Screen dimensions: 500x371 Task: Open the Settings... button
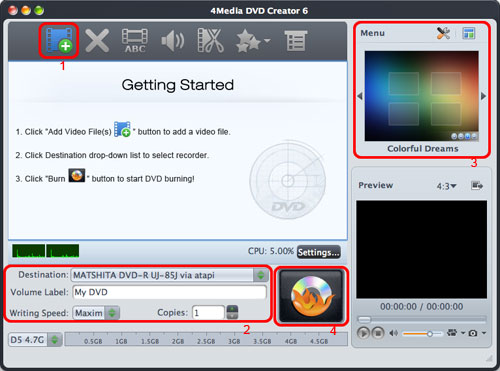(x=319, y=252)
